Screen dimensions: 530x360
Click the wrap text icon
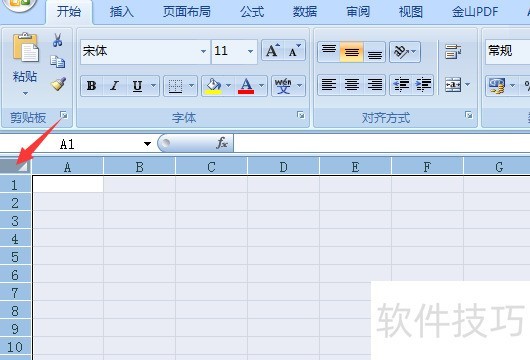click(x=453, y=52)
